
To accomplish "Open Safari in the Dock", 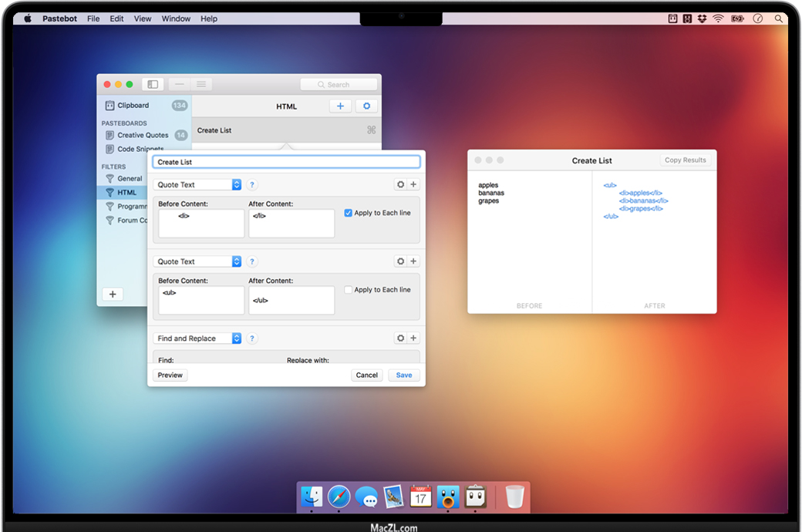I will (x=339, y=497).
